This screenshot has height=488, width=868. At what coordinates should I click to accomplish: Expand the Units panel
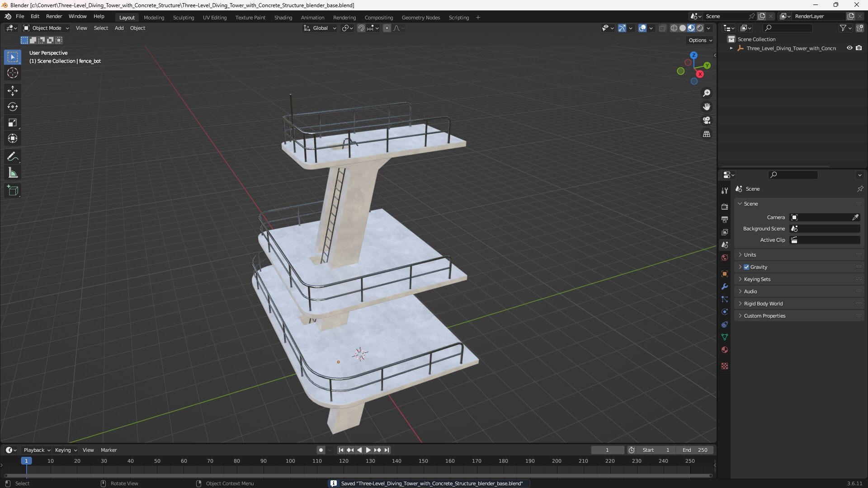point(798,255)
